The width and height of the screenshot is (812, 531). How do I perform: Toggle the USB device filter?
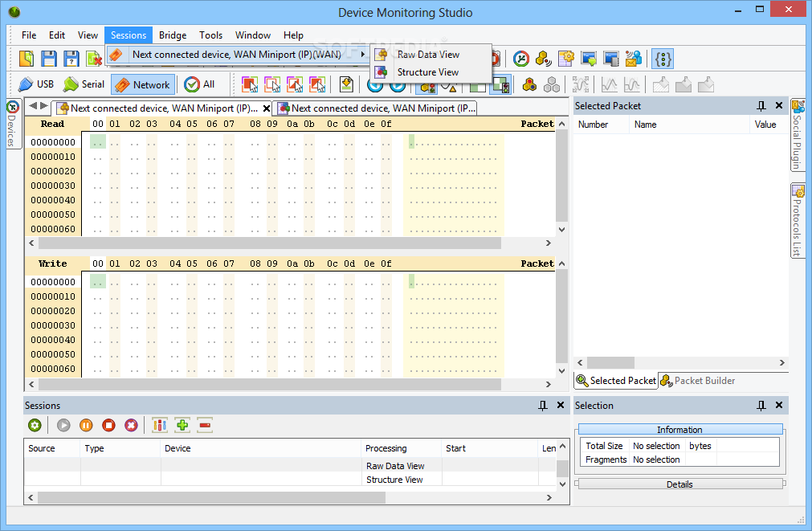click(x=35, y=84)
